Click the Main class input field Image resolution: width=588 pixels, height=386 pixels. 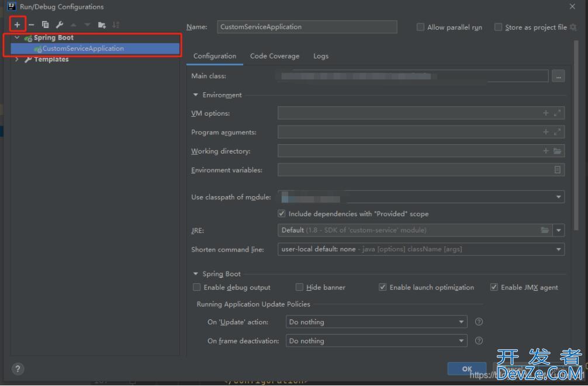(x=413, y=76)
